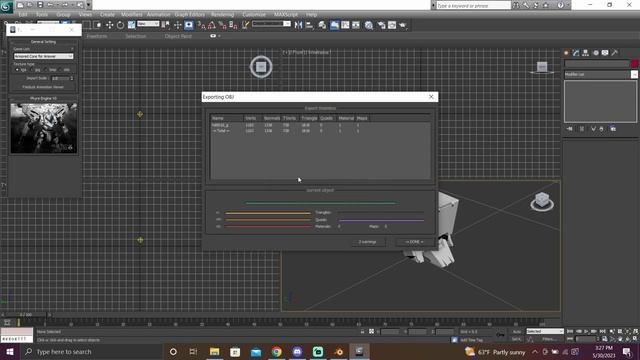
Task: Select the dds texture type radio
Action: (x=60, y=70)
